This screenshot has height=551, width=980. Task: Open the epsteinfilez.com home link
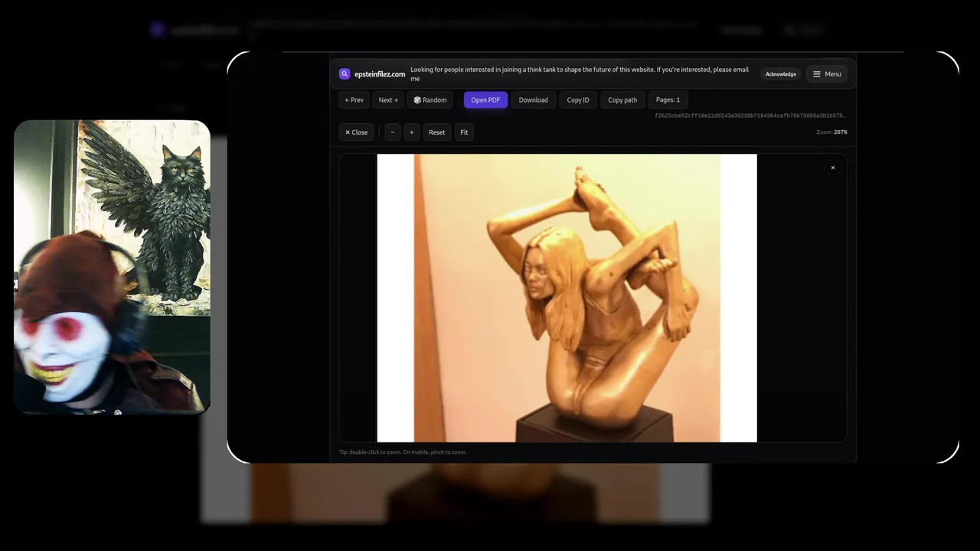pos(380,74)
